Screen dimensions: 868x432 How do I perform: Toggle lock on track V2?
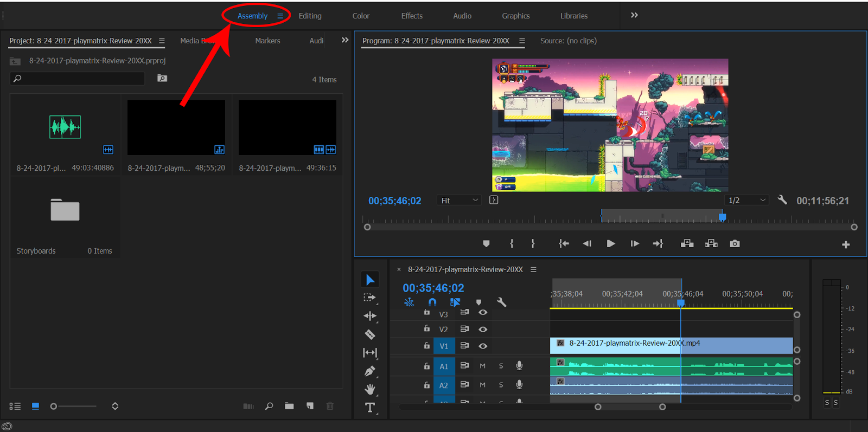427,329
